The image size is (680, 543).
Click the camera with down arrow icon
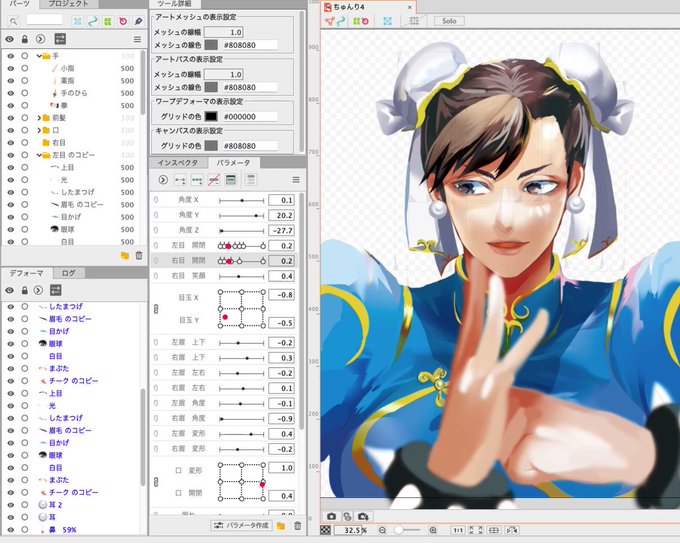point(363,517)
